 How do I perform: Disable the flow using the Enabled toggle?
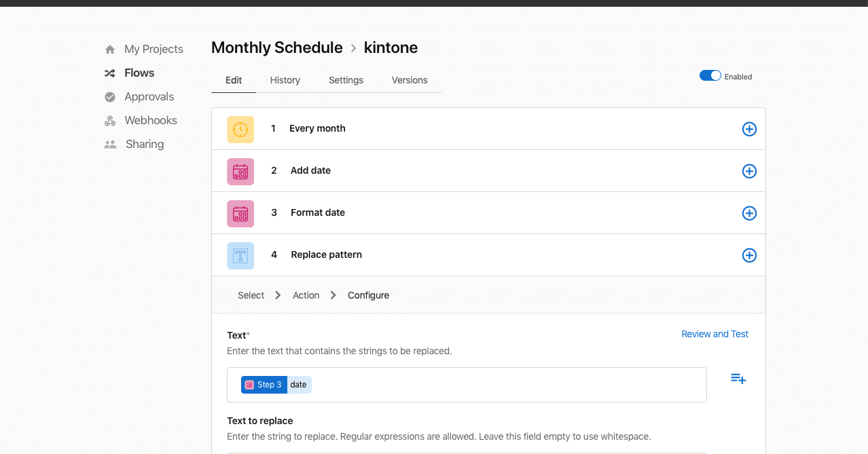pos(710,76)
